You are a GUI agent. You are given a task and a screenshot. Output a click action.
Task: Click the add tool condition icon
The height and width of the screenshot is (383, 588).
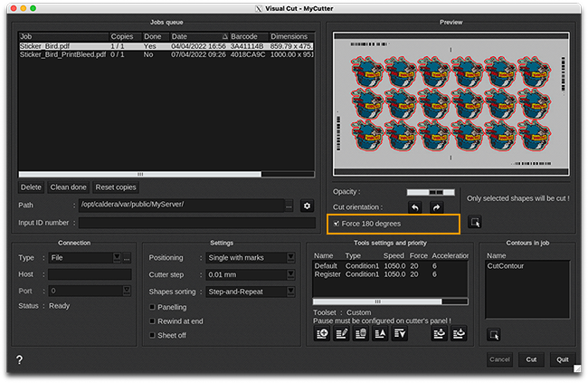coord(322,334)
